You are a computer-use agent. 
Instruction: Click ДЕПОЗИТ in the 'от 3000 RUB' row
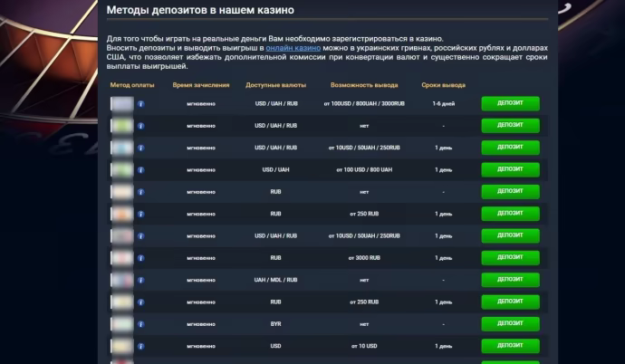click(x=510, y=258)
